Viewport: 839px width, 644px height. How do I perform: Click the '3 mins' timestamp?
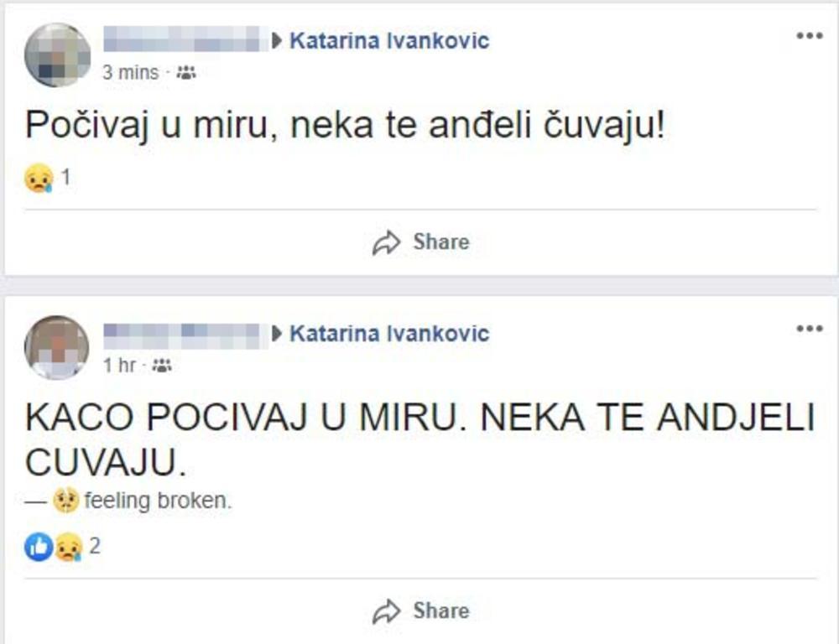tap(130, 73)
